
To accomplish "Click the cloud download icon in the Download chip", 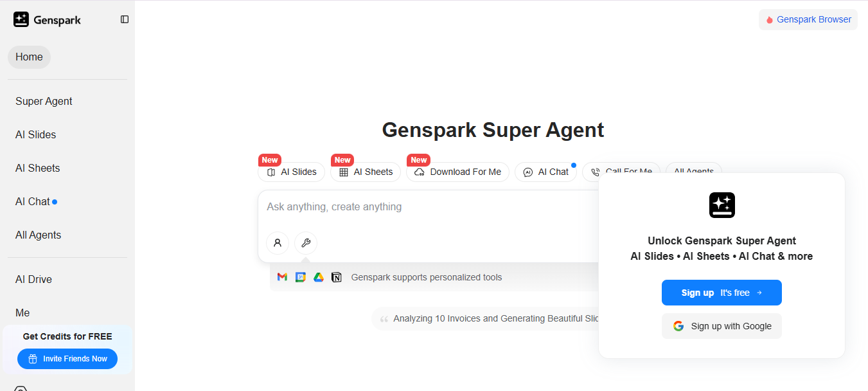I will (x=420, y=172).
